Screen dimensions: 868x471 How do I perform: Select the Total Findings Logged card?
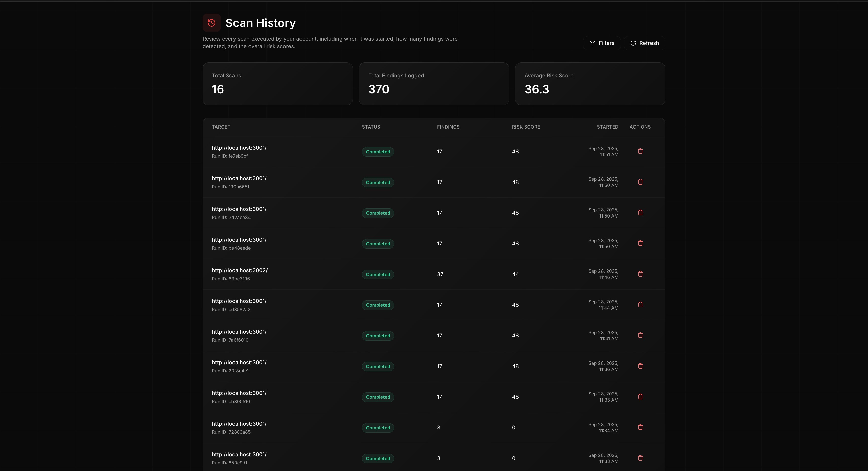(x=434, y=84)
